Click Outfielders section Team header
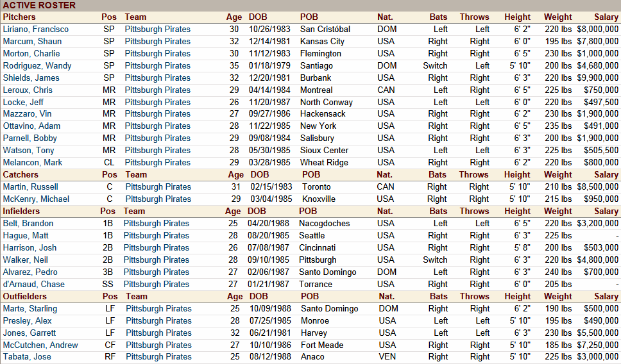The image size is (621, 364). point(136,297)
